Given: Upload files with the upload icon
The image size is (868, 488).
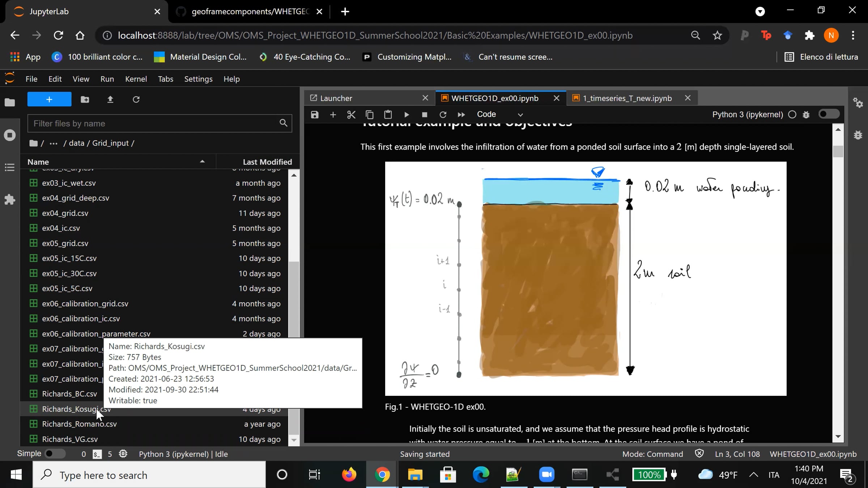Looking at the screenshot, I should coord(110,99).
